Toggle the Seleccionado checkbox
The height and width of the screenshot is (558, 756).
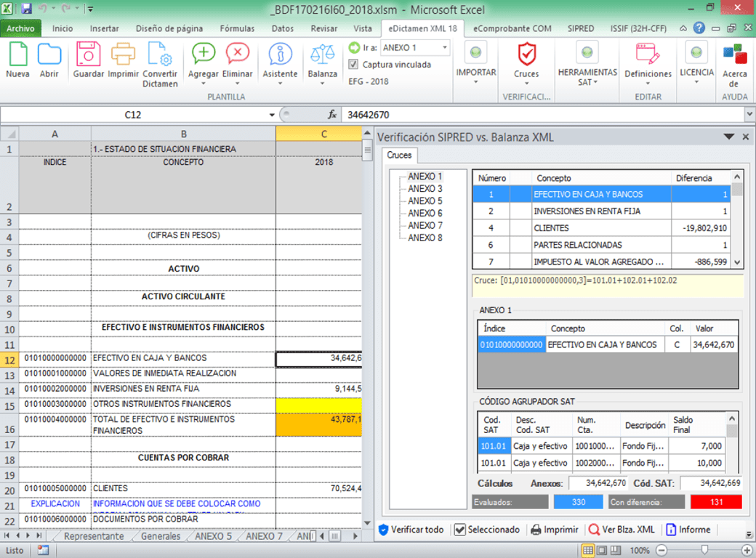(460, 529)
